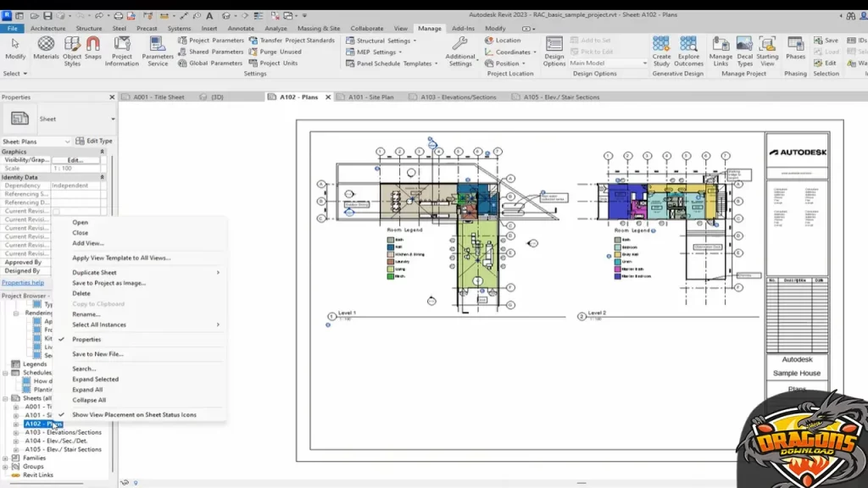Click the Edit selection icon
The width and height of the screenshot is (868, 488).
click(x=825, y=63)
